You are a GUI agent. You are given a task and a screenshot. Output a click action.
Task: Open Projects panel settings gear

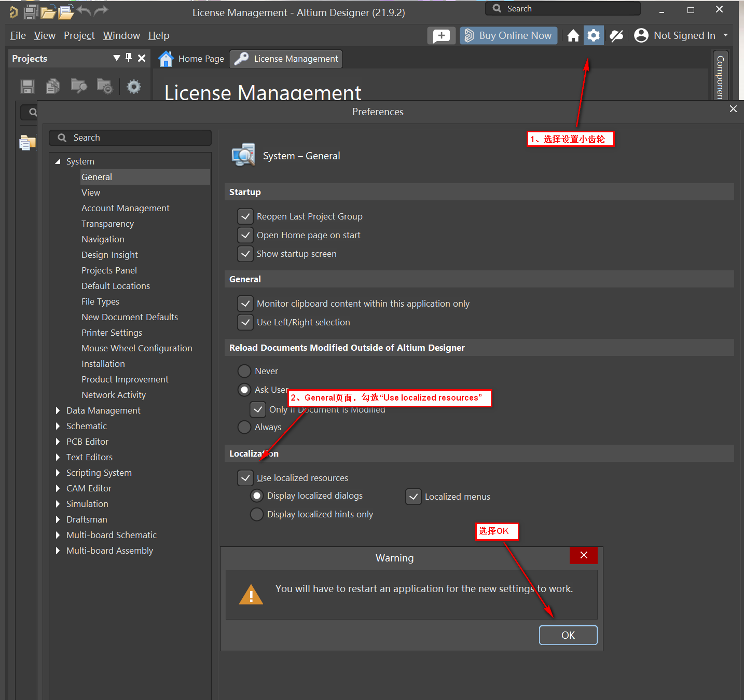click(134, 87)
